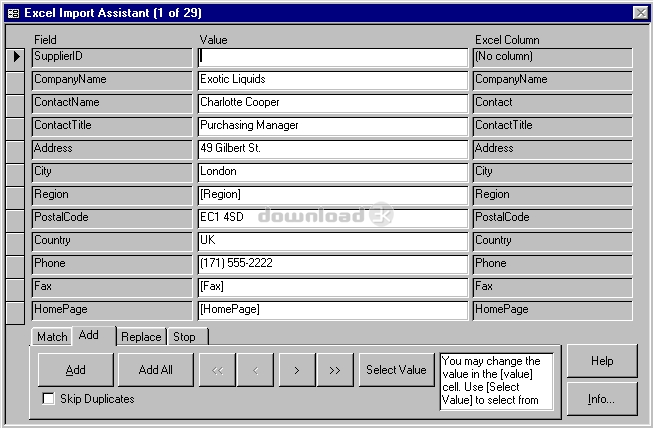Open the Select Value picker
The width and height of the screenshot is (653, 428).
point(396,370)
